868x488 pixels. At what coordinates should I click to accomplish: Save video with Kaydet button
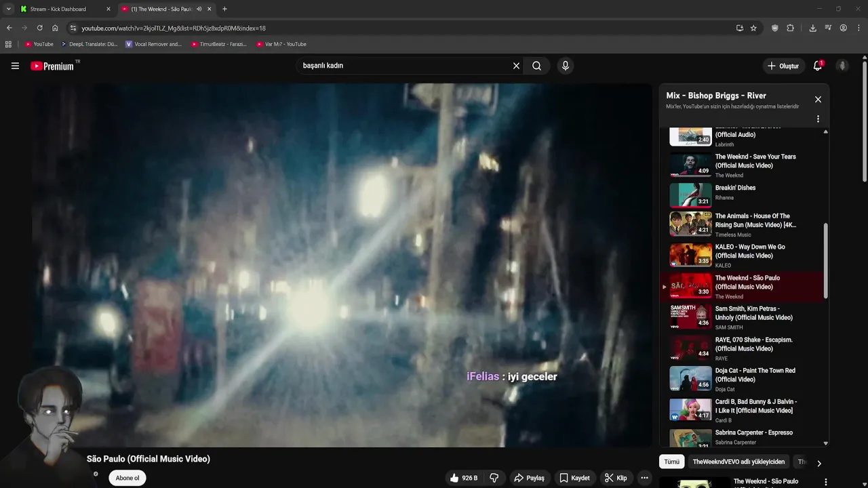(x=574, y=478)
